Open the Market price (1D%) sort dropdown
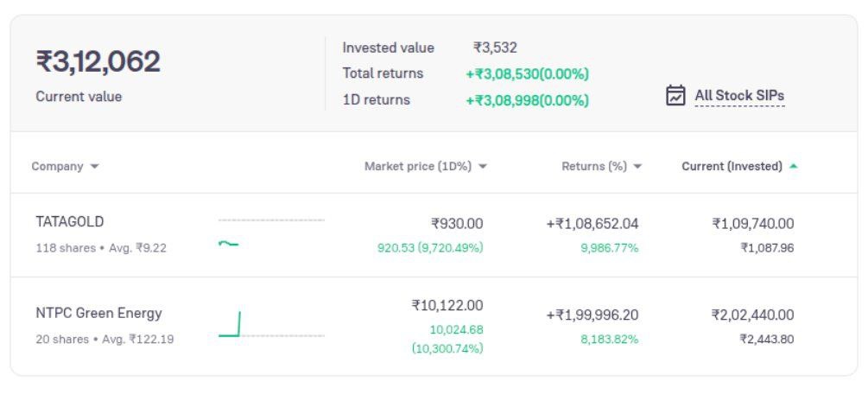Viewport: 868px width, 401px height. click(483, 167)
